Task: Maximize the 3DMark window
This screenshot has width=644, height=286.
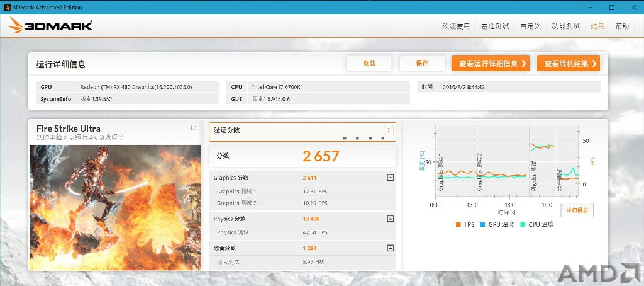Action: tap(611, 7)
